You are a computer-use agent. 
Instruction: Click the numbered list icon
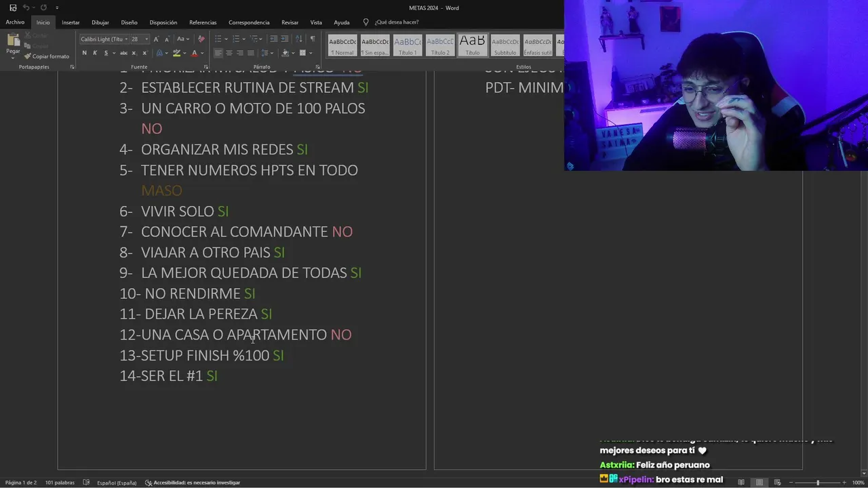click(x=235, y=39)
